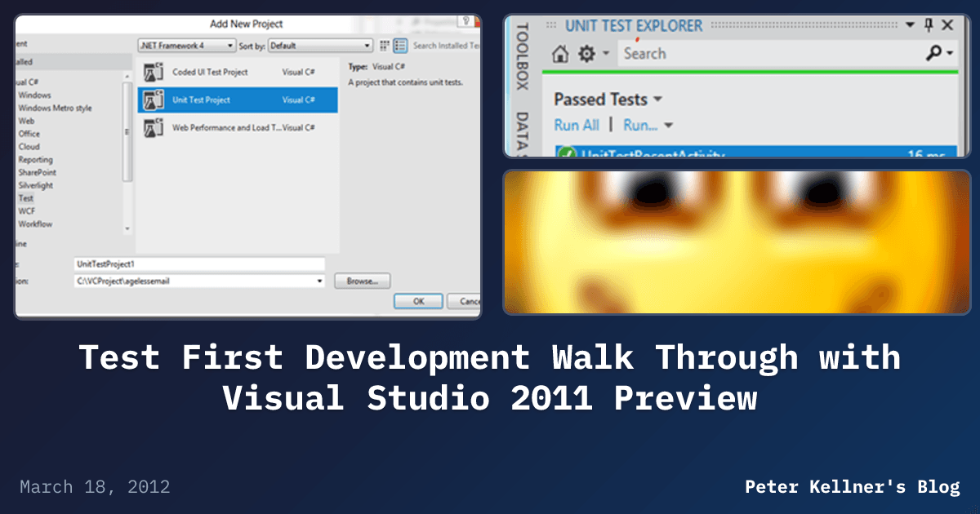
Task: Select Workflow in the template tree
Action: (35, 224)
